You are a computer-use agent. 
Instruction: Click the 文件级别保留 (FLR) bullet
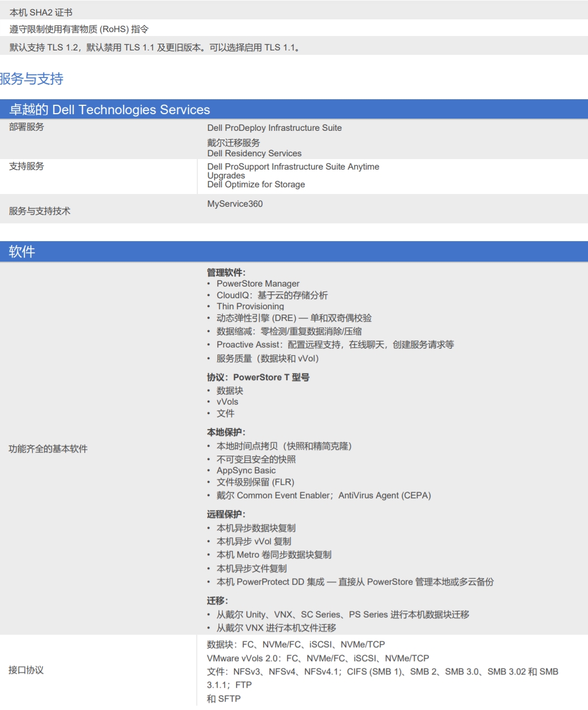[x=255, y=482]
